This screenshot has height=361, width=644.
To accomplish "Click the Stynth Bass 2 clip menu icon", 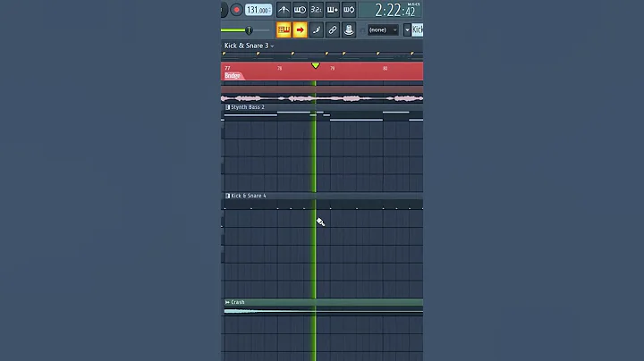I will click(227, 107).
